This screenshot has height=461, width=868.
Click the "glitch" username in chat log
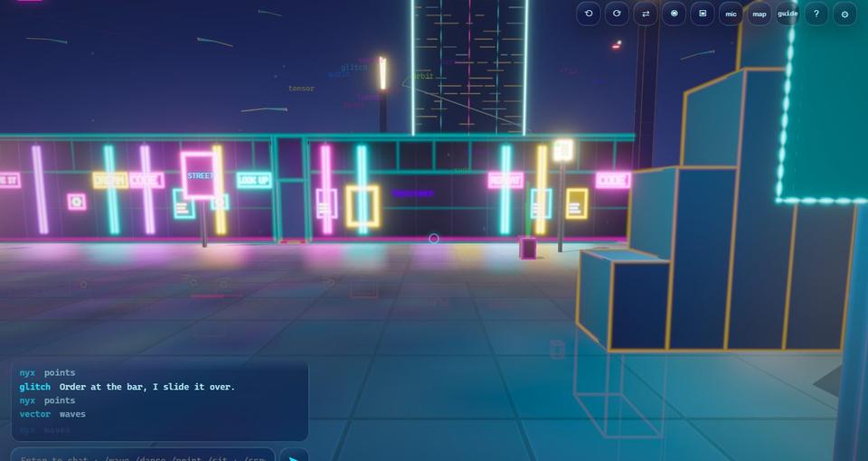tap(35, 387)
